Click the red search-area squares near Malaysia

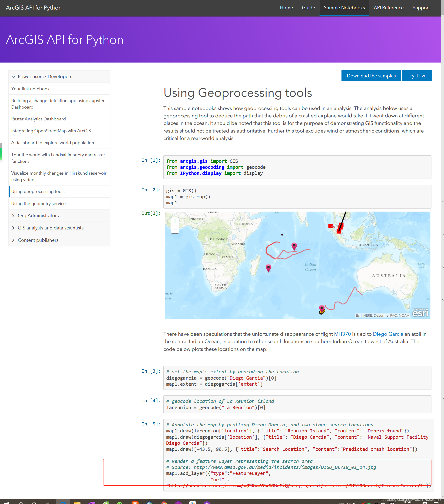pos(336,228)
